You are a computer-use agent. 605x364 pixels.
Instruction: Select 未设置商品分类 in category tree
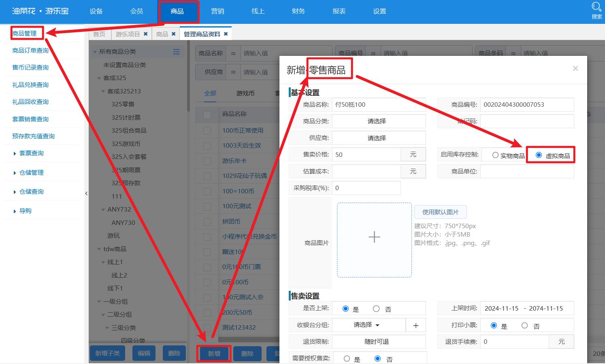tap(124, 65)
